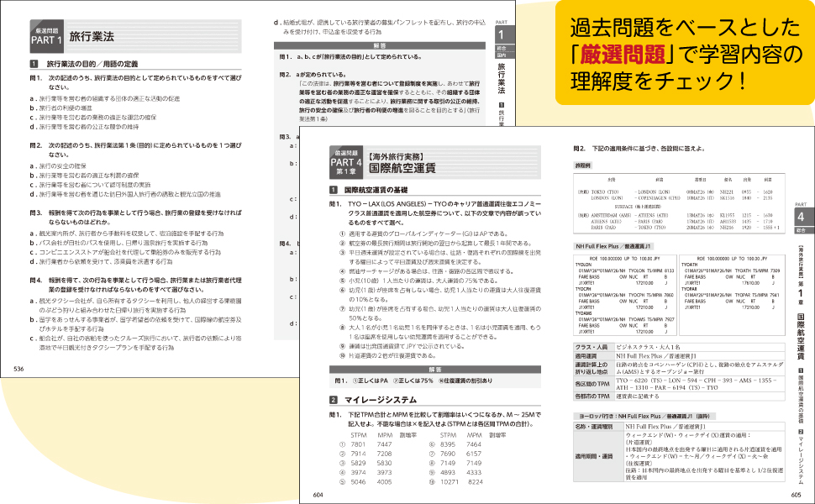Click the gray '解答' bar on page 537
The height and width of the screenshot is (504, 815).
tap(380, 45)
